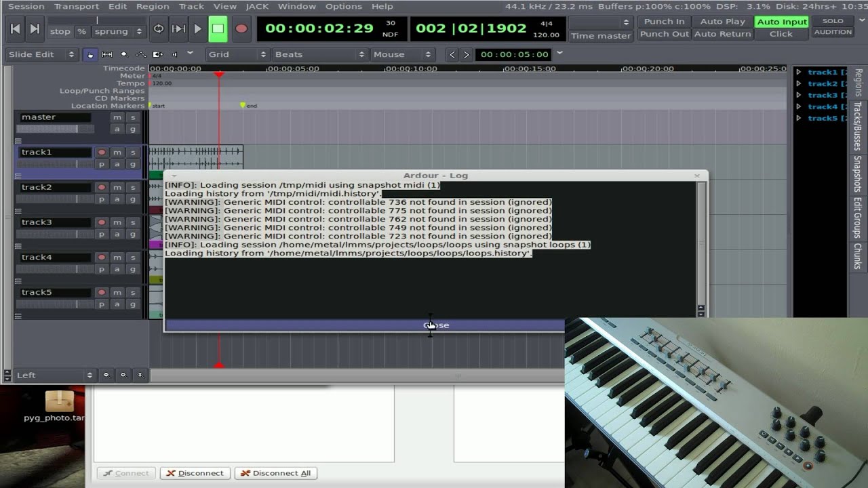Screen dimensions: 868x488
Task: Open Mouse zoom focus dropdown
Action: (x=403, y=54)
